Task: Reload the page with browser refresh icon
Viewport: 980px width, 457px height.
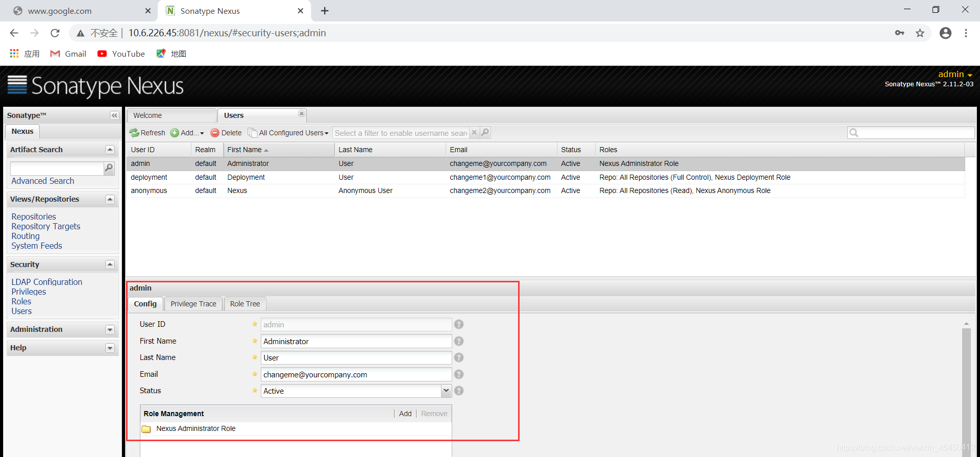Action: tap(55, 33)
